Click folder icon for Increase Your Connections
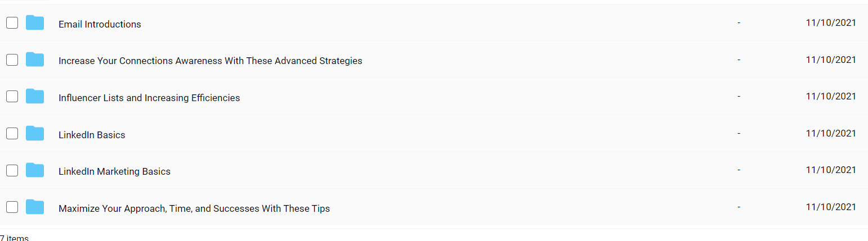This screenshot has width=868, height=241. pos(35,60)
